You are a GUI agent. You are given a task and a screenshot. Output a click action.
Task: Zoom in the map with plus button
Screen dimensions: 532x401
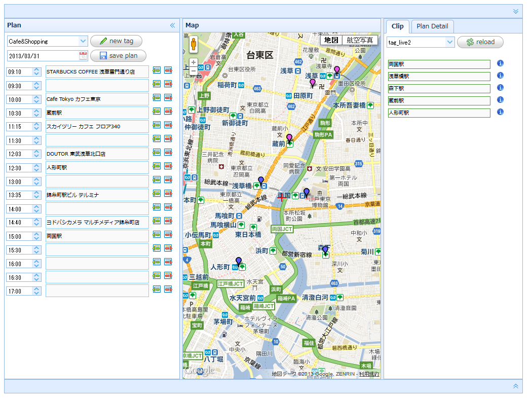(x=194, y=62)
